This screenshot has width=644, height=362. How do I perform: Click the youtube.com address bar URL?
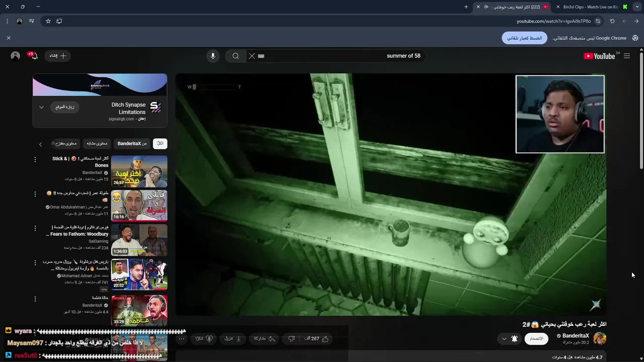pos(553,21)
